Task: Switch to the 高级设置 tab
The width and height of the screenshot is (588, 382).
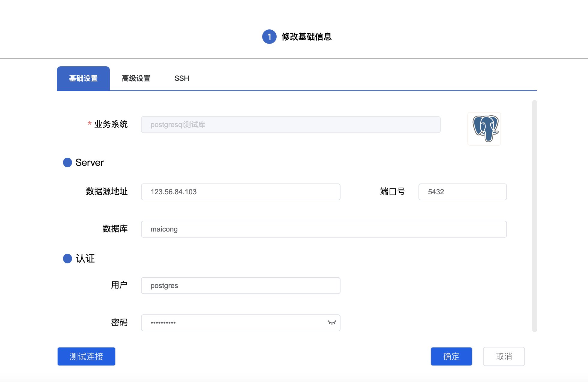Action: pos(136,78)
